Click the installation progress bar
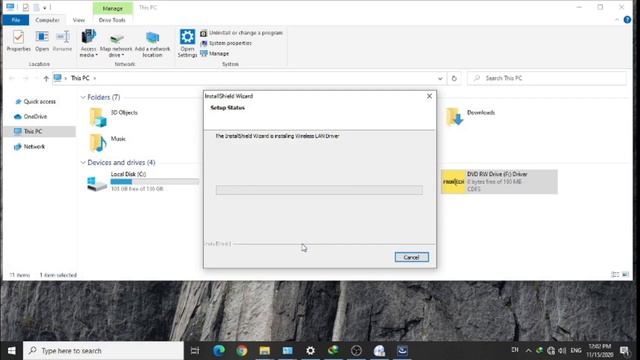This screenshot has height=360, width=640. click(x=319, y=190)
